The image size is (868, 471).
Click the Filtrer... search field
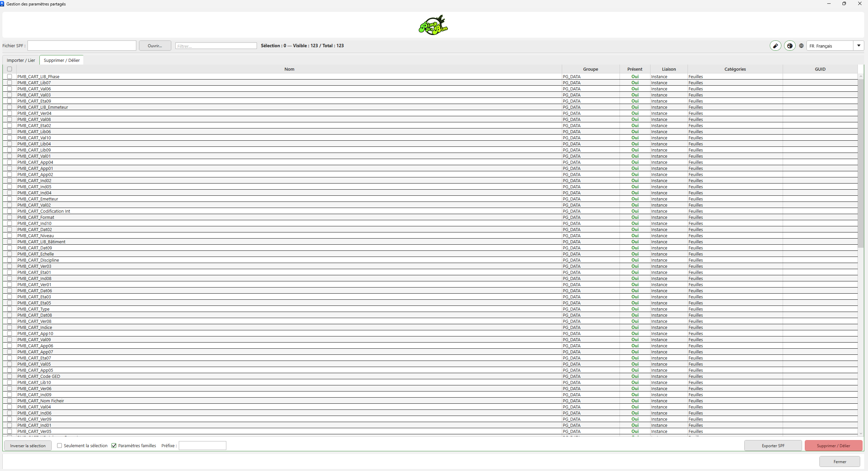(216, 46)
